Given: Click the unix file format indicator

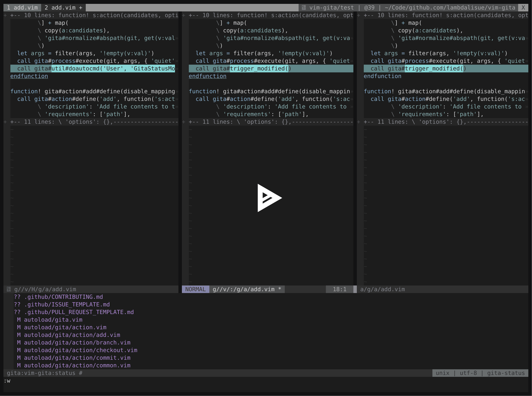Looking at the screenshot, I should coord(442,373).
